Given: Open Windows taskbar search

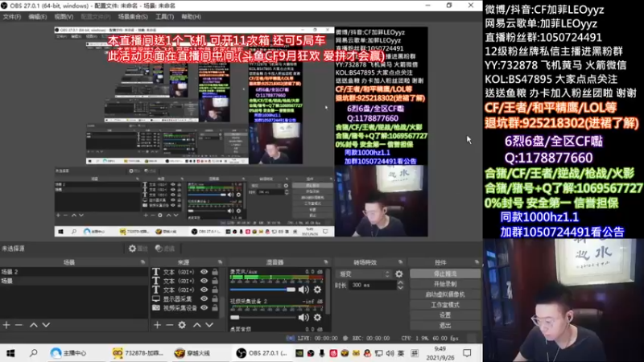Looking at the screenshot, I should coord(33,353).
